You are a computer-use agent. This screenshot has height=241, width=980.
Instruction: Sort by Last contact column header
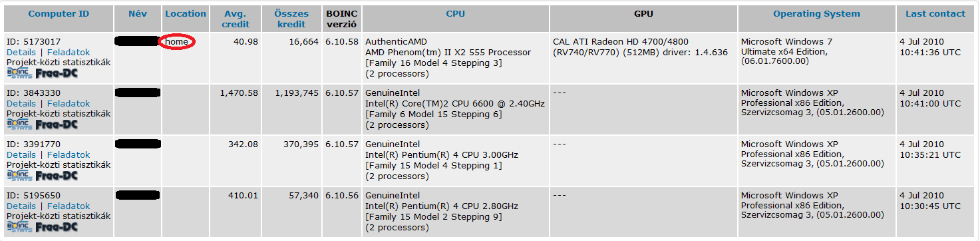coord(935,14)
